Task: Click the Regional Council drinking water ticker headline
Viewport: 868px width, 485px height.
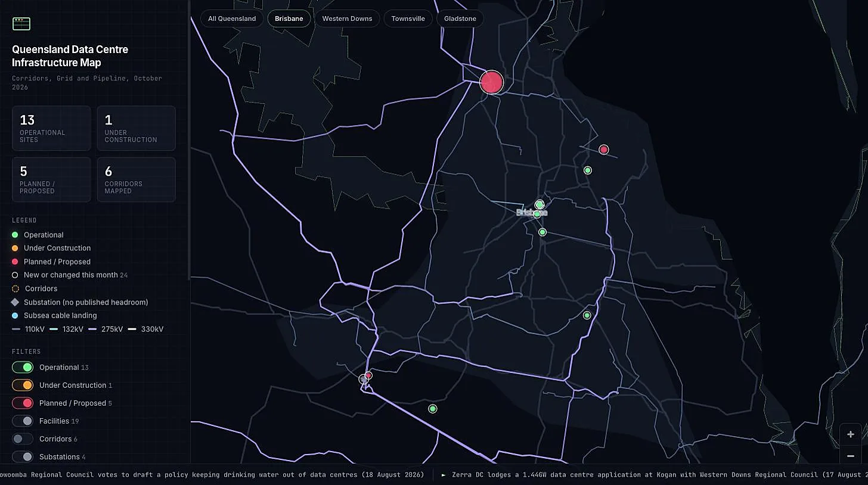Action: point(212,475)
